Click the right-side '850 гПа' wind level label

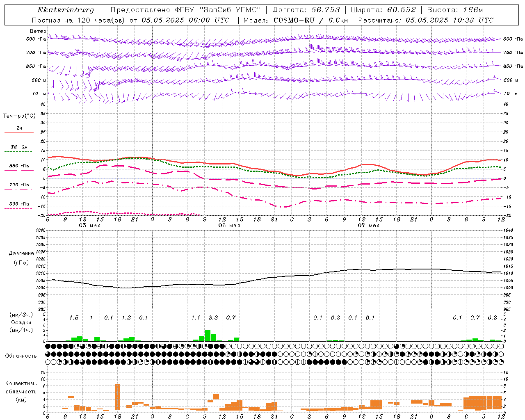coord(513,66)
